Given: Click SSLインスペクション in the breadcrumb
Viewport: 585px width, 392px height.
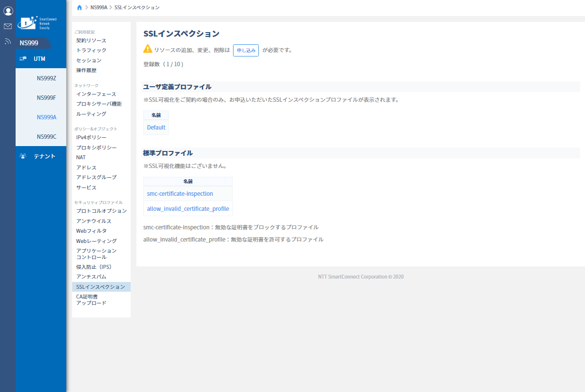Looking at the screenshot, I should point(137,7).
